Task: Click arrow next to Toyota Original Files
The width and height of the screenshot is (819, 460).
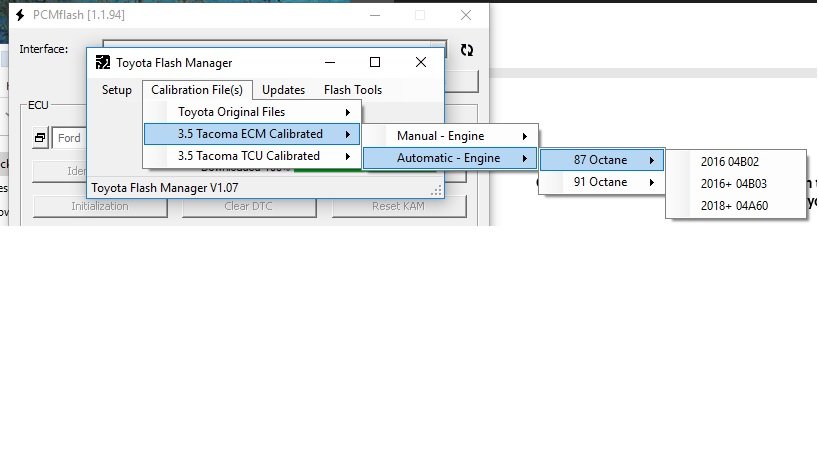Action: [x=347, y=112]
